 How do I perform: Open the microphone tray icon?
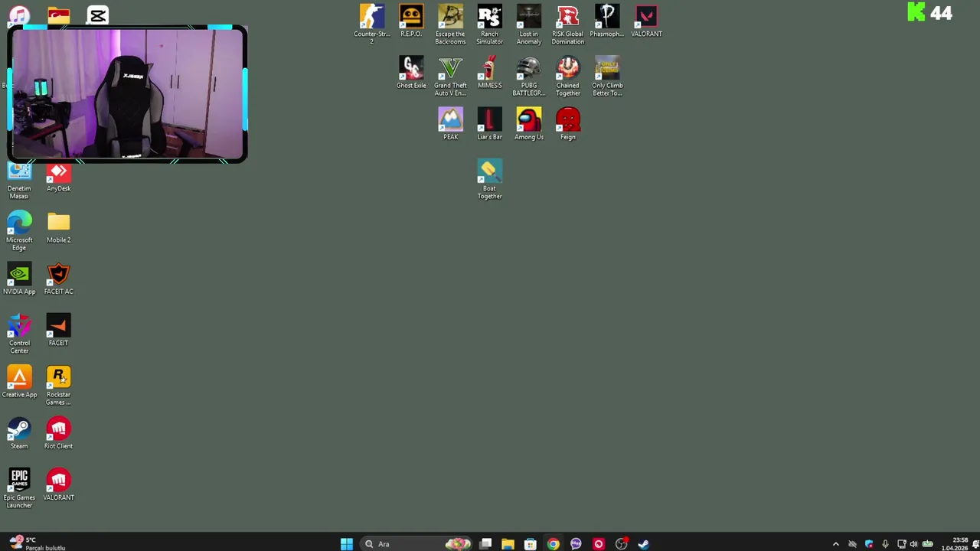pos(885,544)
